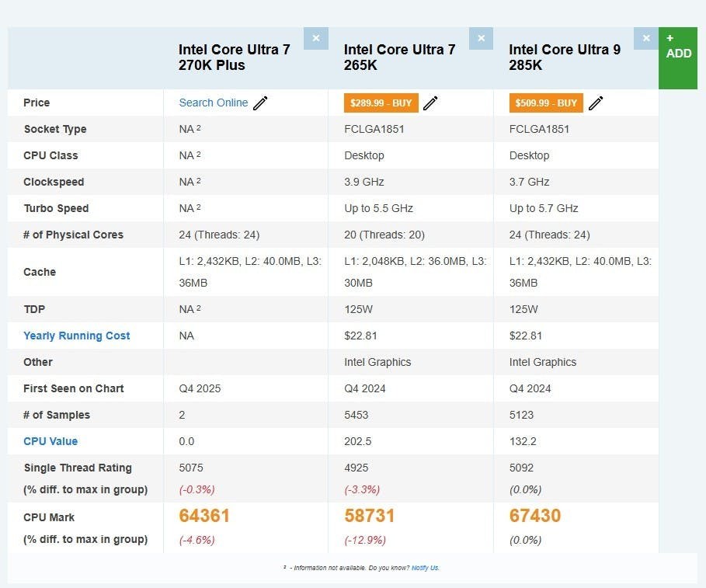Image resolution: width=706 pixels, height=588 pixels.
Task: Remove Intel Core Ultra 9 285K column
Action: tap(646, 38)
